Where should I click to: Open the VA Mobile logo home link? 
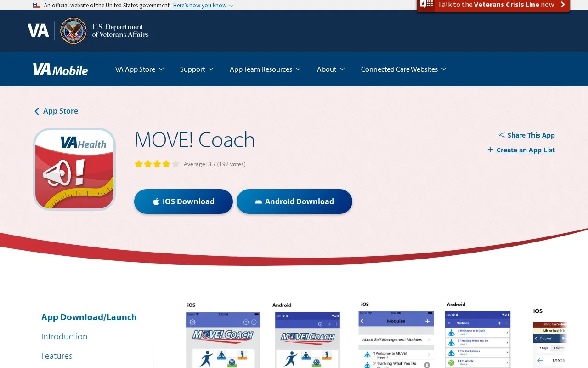click(60, 69)
